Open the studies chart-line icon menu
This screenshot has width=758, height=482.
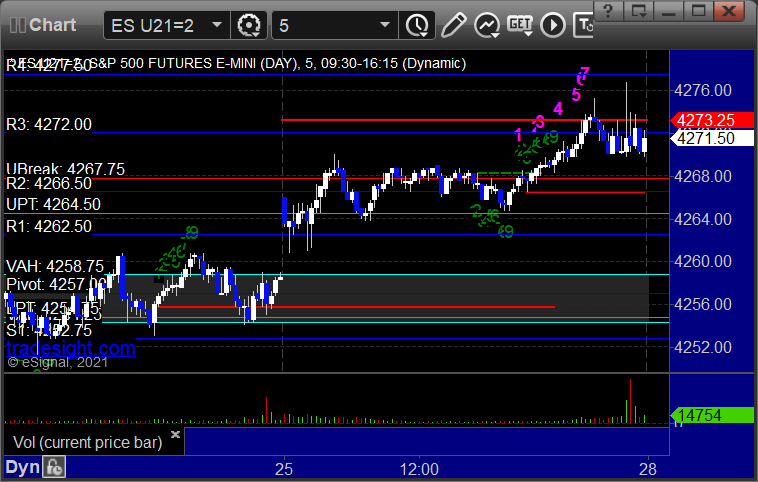487,25
